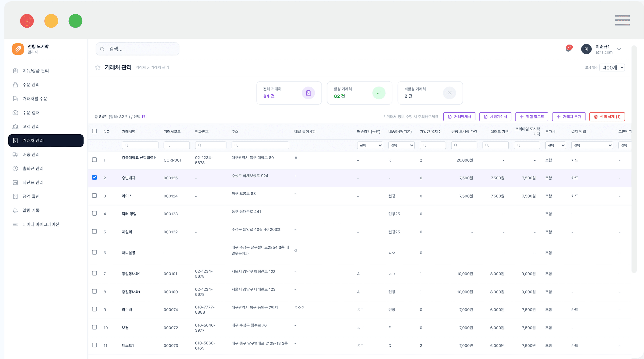Focus the 주소 column filter input
This screenshot has height=359, width=644.
click(260, 145)
